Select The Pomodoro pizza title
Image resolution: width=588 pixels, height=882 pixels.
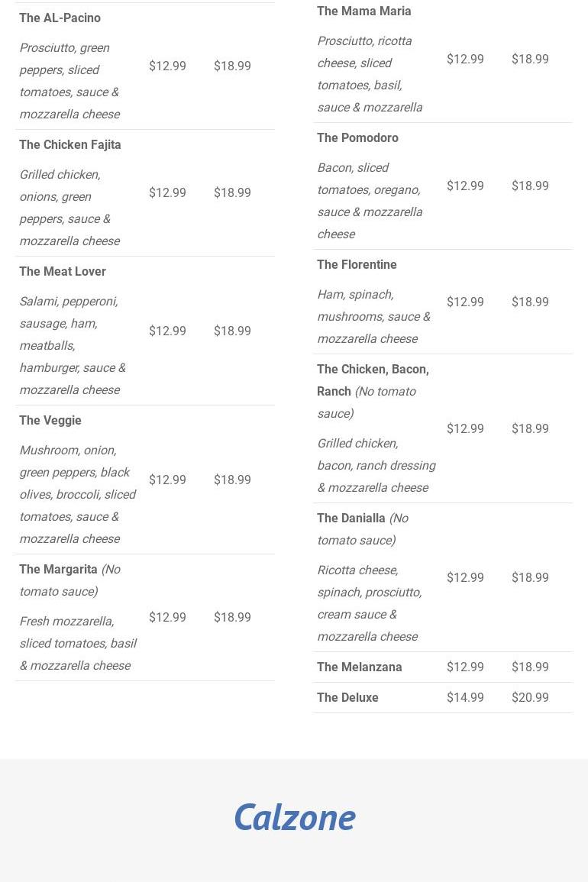pos(357,137)
